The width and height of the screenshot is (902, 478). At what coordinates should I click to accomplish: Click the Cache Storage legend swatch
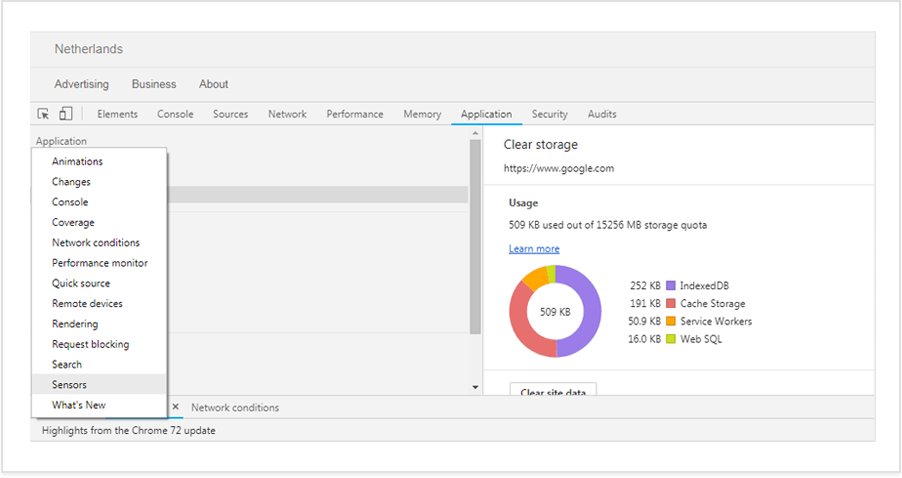[x=671, y=304]
